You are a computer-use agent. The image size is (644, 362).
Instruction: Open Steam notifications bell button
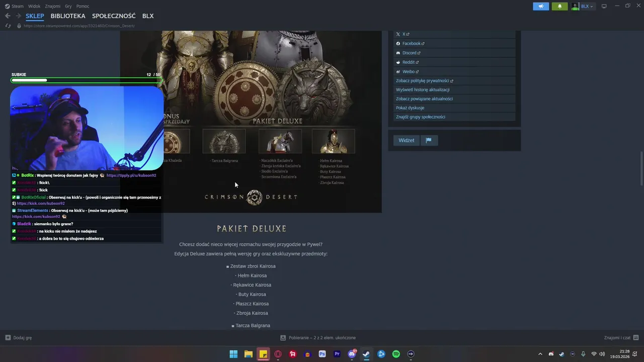tap(559, 6)
